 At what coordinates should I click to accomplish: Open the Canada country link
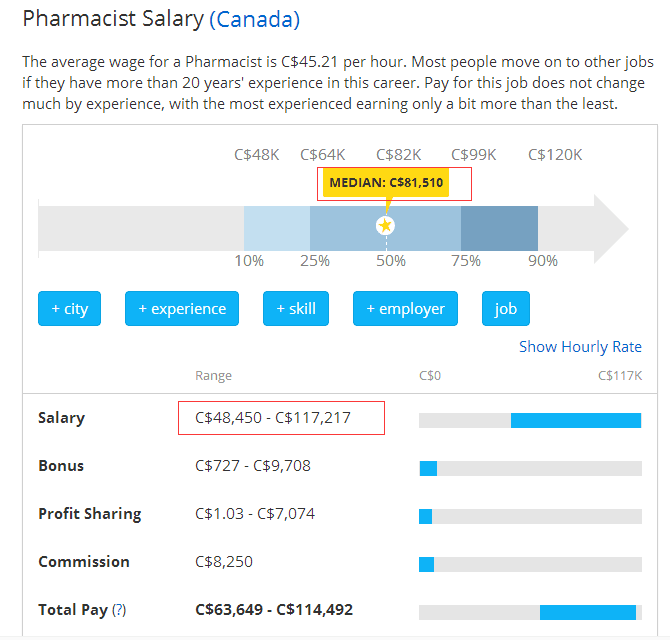pyautogui.click(x=254, y=19)
